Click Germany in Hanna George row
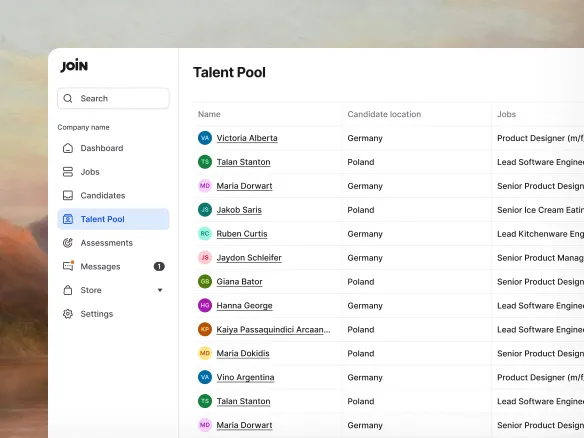This screenshot has height=438, width=584. pos(365,306)
